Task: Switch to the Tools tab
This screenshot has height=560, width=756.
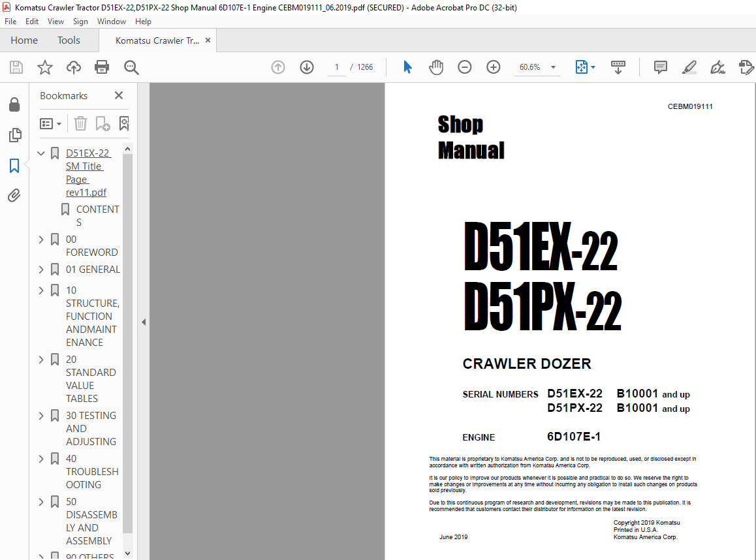Action: (69, 40)
